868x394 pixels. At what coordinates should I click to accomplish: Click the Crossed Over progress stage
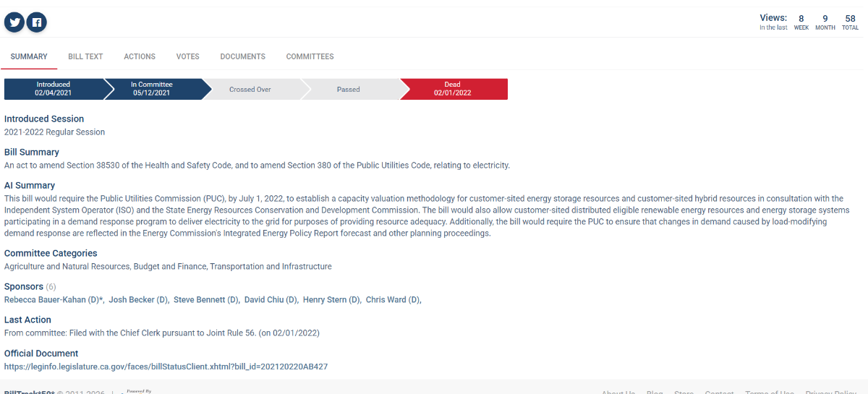click(250, 90)
